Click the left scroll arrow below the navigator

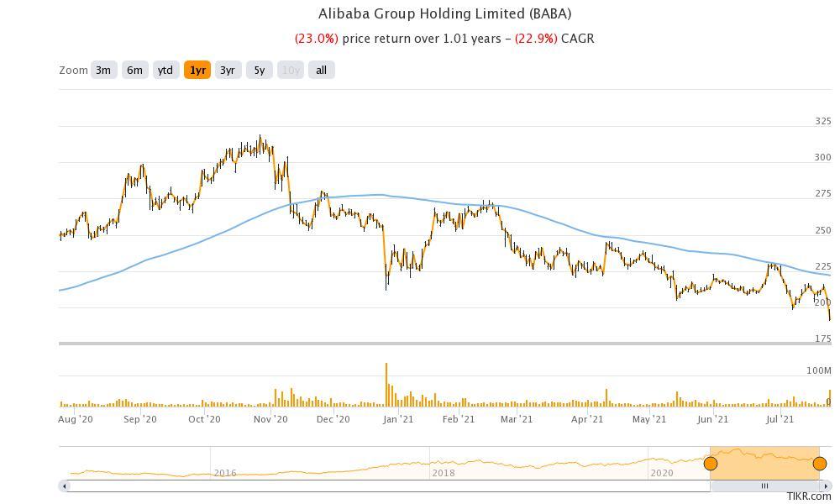pos(62,486)
